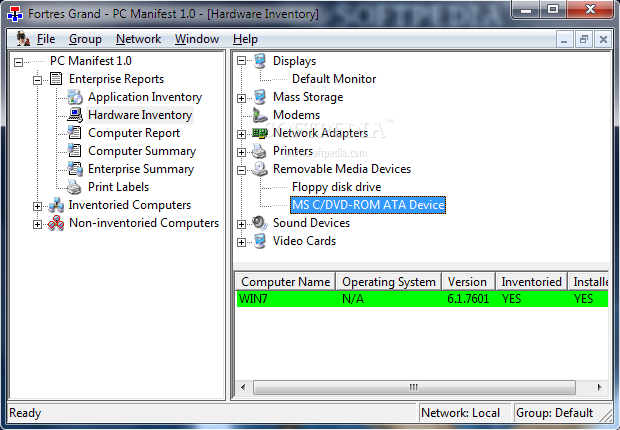Click the Sound Devices speaker icon

(x=260, y=223)
